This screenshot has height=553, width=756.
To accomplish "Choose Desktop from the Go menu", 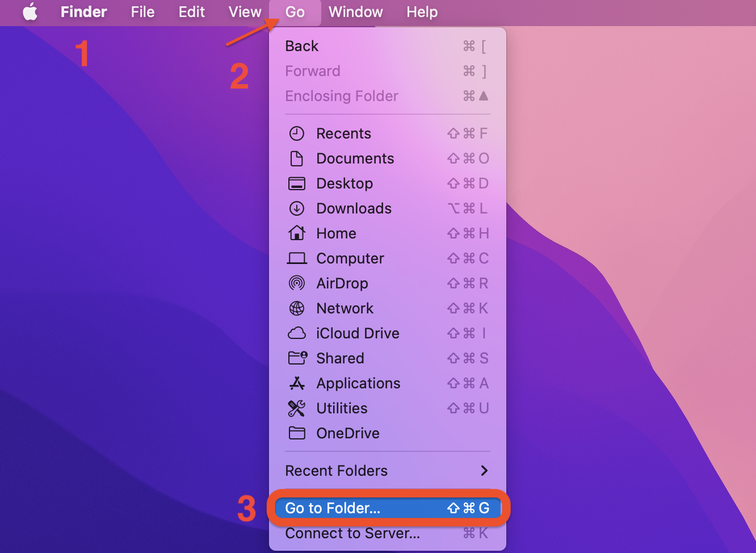I will [345, 183].
